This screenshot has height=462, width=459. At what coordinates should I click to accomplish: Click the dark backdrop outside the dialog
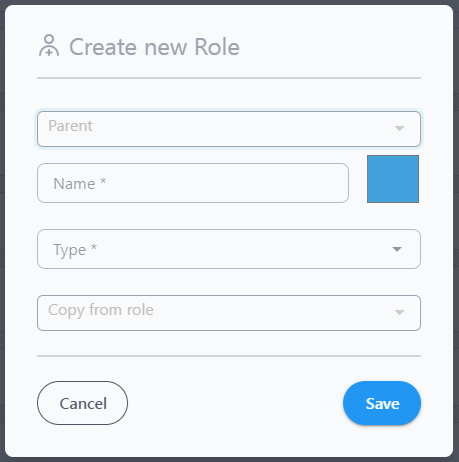(x=2, y=233)
